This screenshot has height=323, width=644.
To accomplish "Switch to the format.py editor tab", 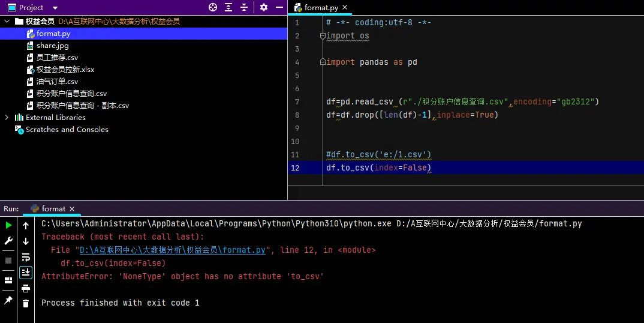I will 321,7.
